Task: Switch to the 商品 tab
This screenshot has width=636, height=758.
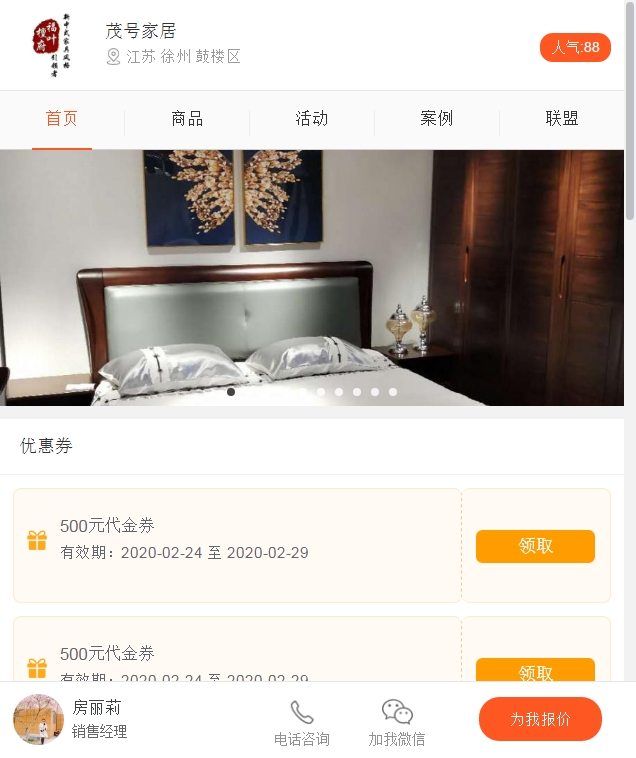Action: 187,119
